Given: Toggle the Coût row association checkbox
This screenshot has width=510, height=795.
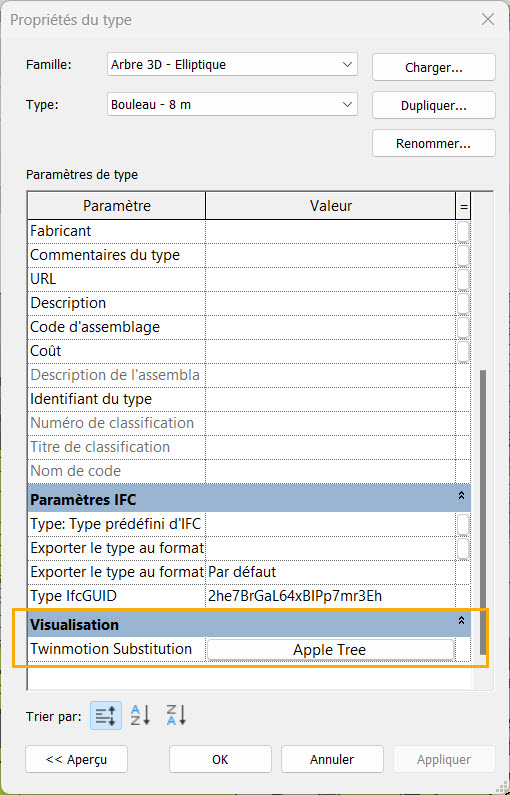Looking at the screenshot, I should click(463, 351).
